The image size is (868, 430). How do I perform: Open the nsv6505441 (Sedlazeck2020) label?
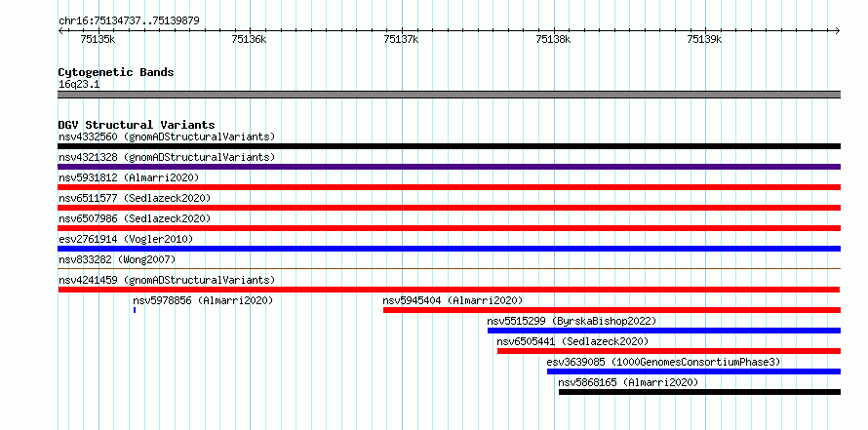(572, 341)
